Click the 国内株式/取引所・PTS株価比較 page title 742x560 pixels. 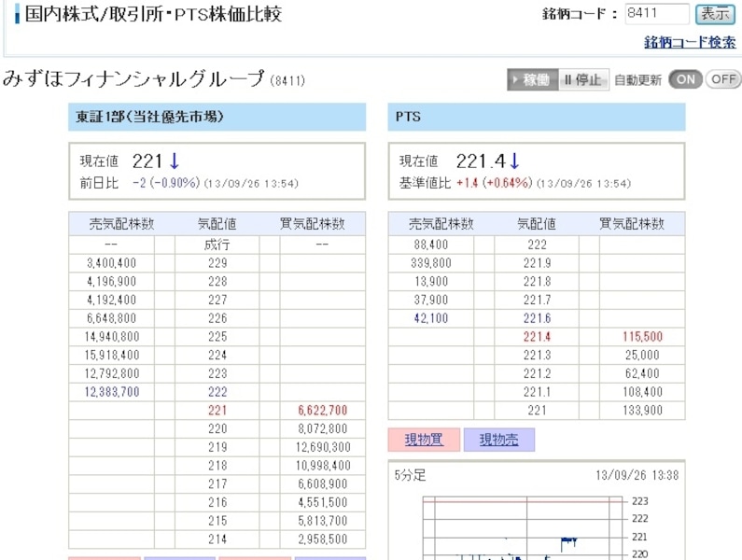[x=153, y=14]
